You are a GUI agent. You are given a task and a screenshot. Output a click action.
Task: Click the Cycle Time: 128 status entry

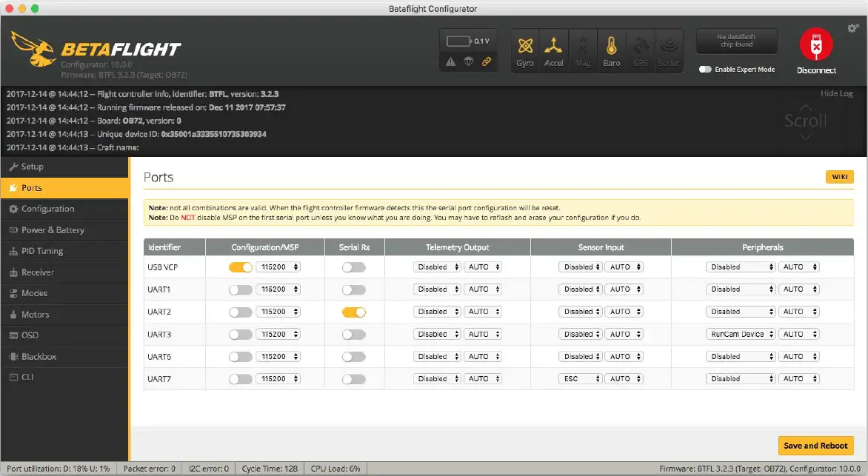coord(270,469)
